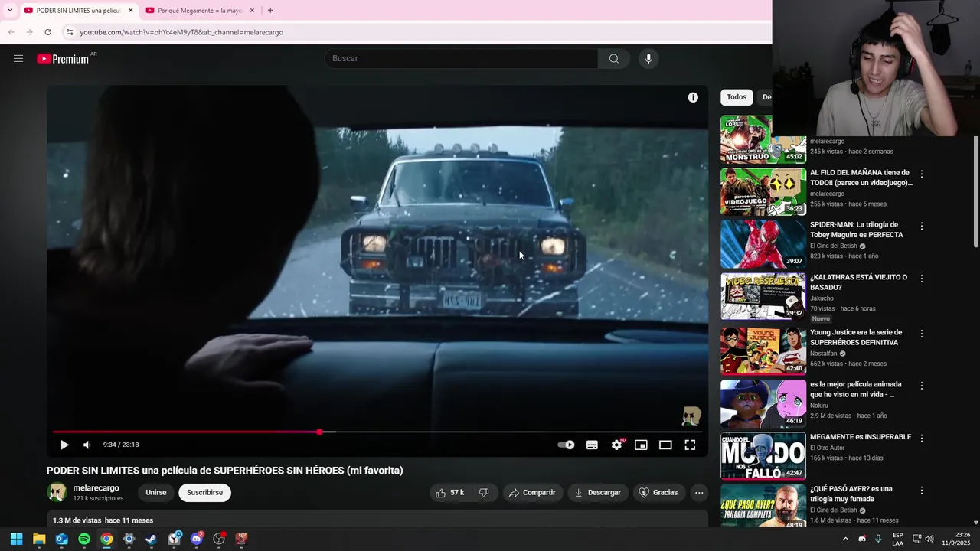Open OBS Studio from taskbar
This screenshot has width=980, height=551.
219,539
